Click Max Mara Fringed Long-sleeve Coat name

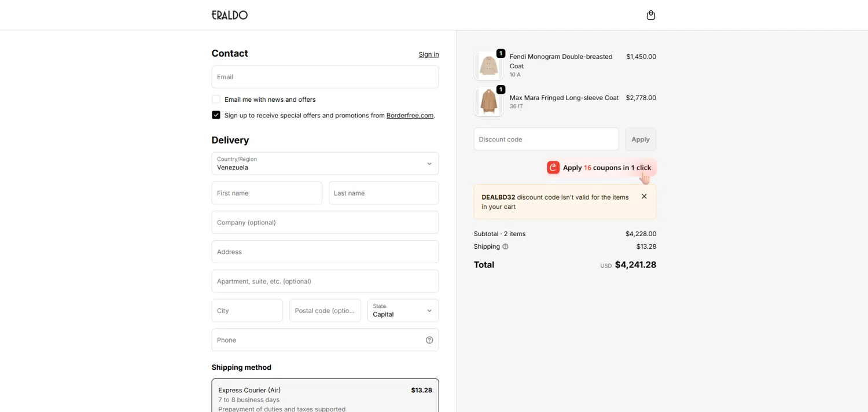point(564,98)
